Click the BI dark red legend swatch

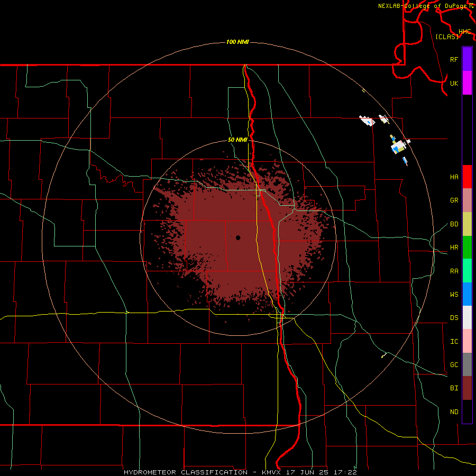pyautogui.click(x=467, y=388)
